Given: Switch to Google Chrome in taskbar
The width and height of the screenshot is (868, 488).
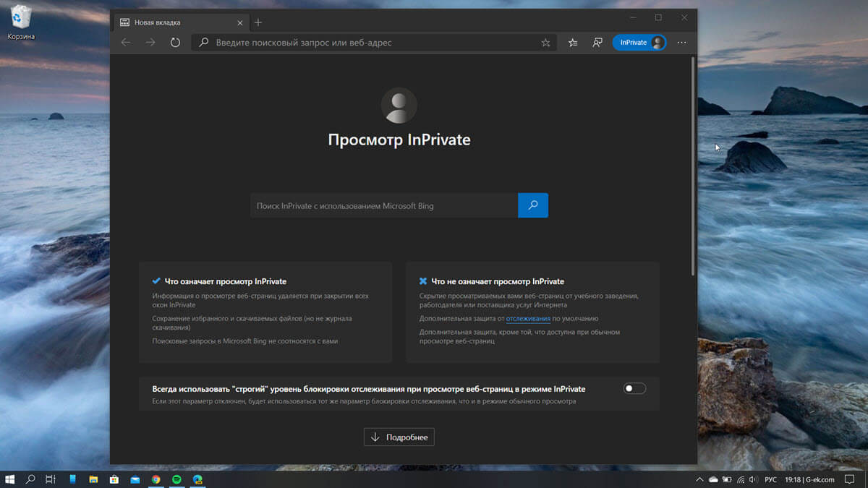Looking at the screenshot, I should (156, 479).
